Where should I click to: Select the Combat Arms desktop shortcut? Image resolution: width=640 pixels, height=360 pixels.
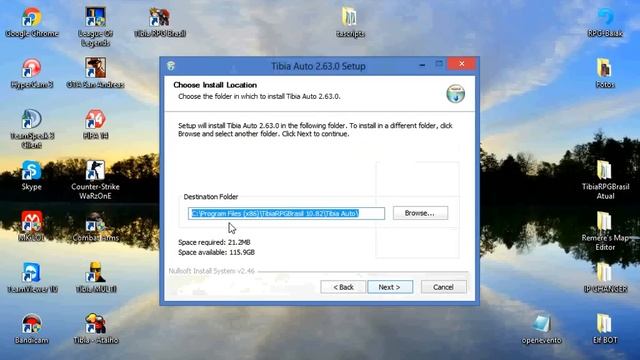pos(95,226)
